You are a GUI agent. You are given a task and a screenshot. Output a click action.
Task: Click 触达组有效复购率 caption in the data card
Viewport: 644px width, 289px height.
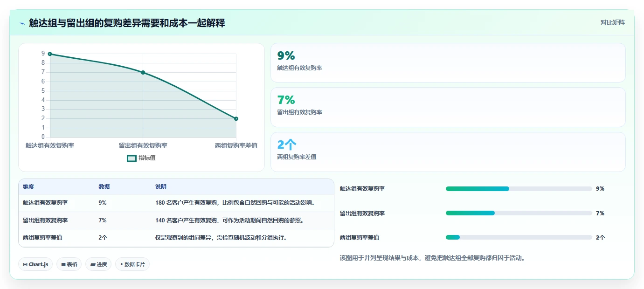(299, 68)
